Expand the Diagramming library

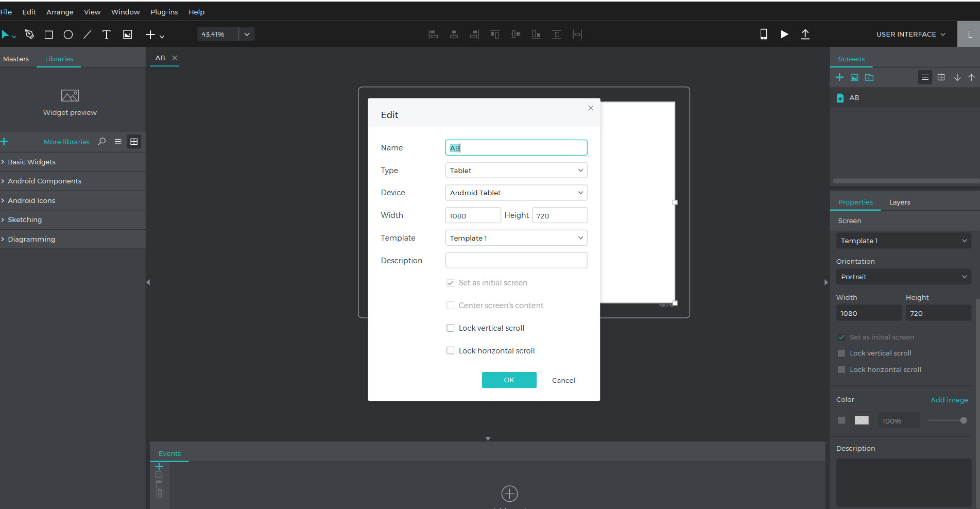click(x=73, y=239)
